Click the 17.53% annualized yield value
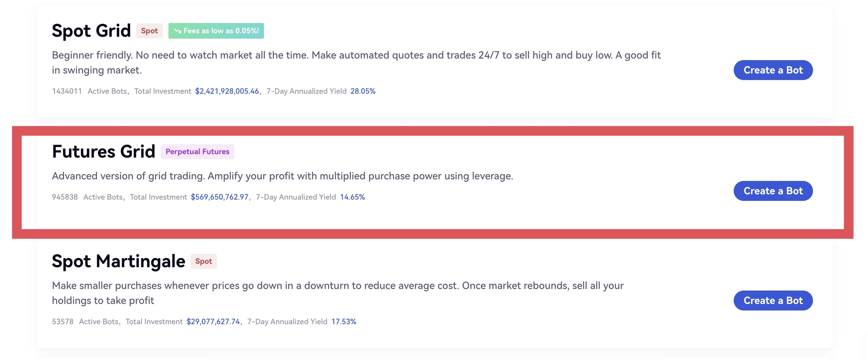The width and height of the screenshot is (868, 360). [343, 321]
